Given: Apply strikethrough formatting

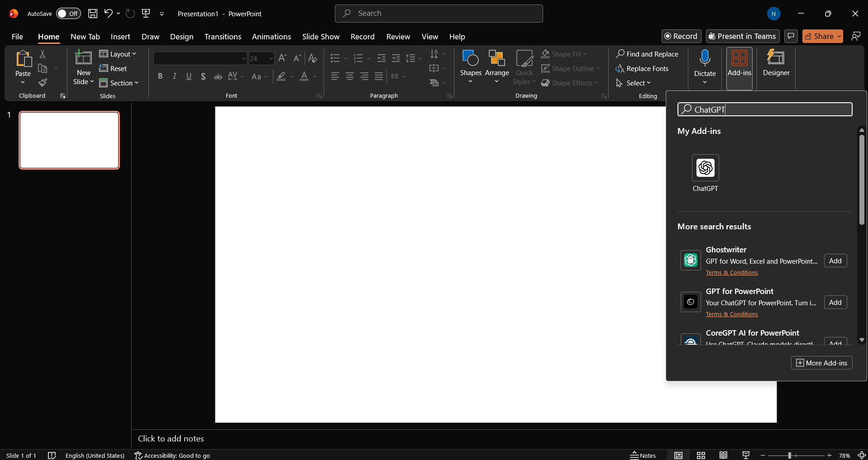Looking at the screenshot, I should click(x=218, y=76).
